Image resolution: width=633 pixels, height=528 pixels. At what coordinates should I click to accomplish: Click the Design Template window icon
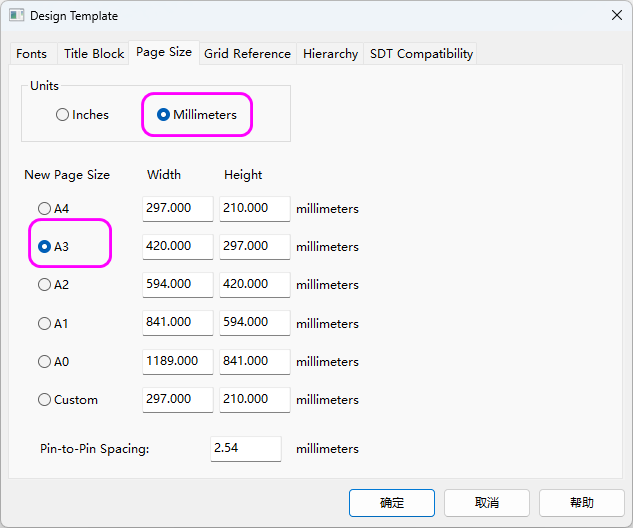(17, 16)
